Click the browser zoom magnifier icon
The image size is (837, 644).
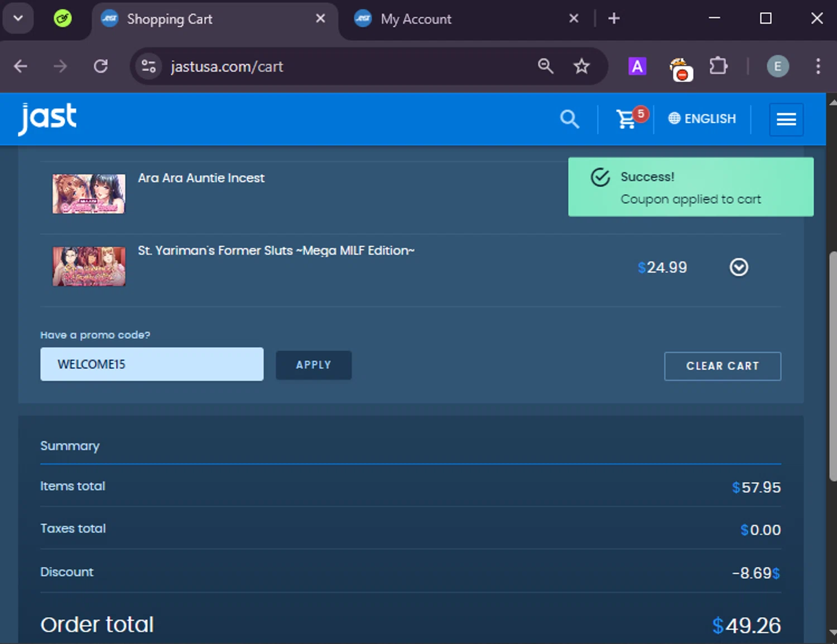click(545, 66)
